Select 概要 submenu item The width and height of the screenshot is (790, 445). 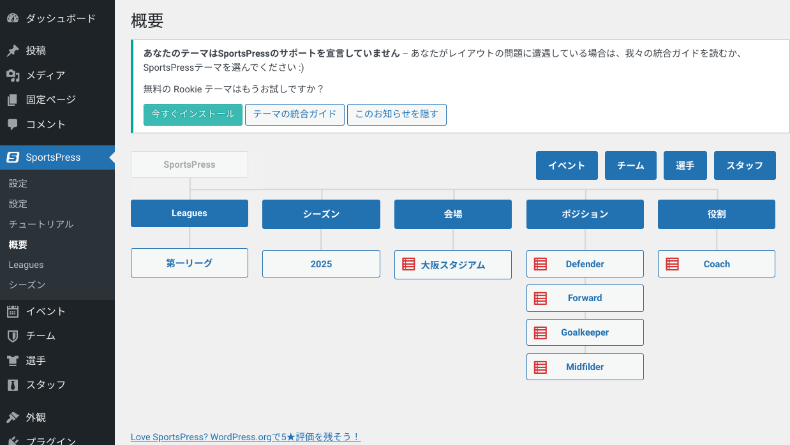point(18,245)
